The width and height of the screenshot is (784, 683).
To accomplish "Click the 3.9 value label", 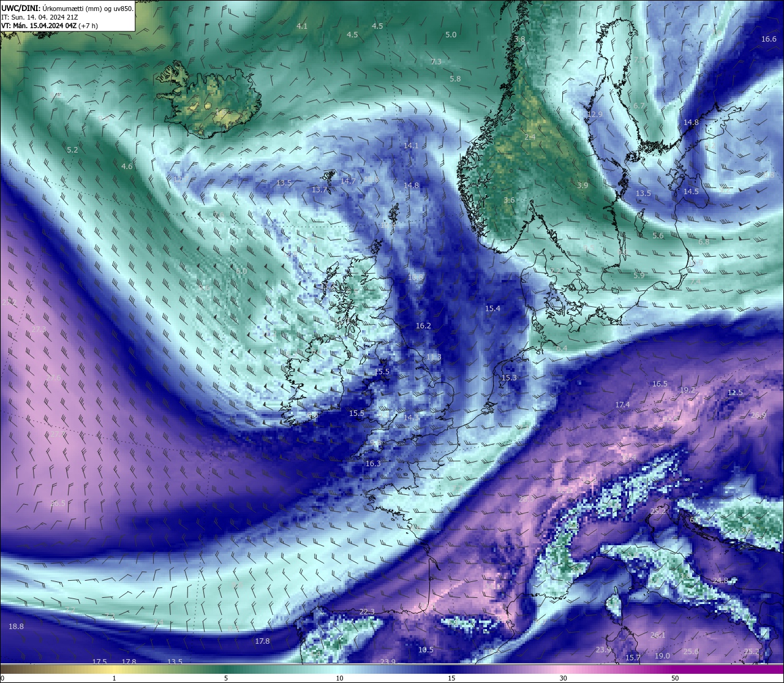I will point(582,186).
